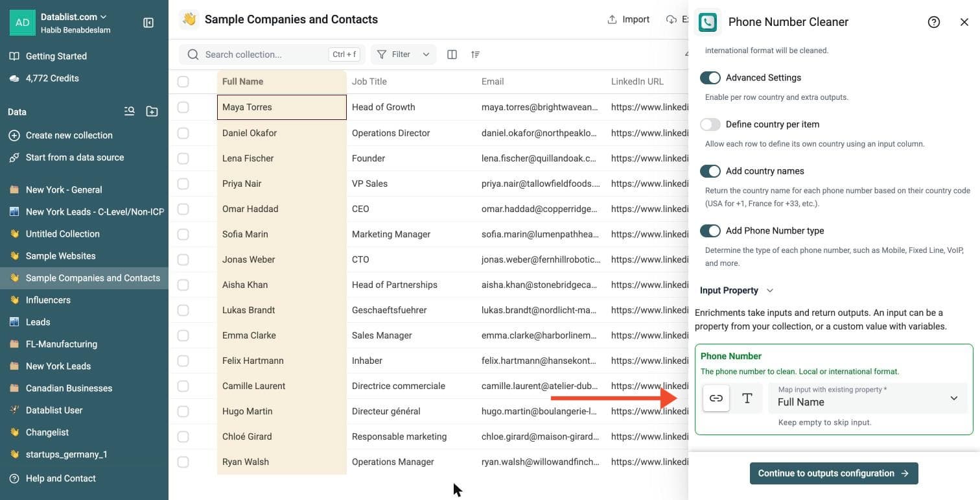Viewport: 980px width, 500px height.
Task: Open the sort icon in toolbar
Action: [476, 54]
